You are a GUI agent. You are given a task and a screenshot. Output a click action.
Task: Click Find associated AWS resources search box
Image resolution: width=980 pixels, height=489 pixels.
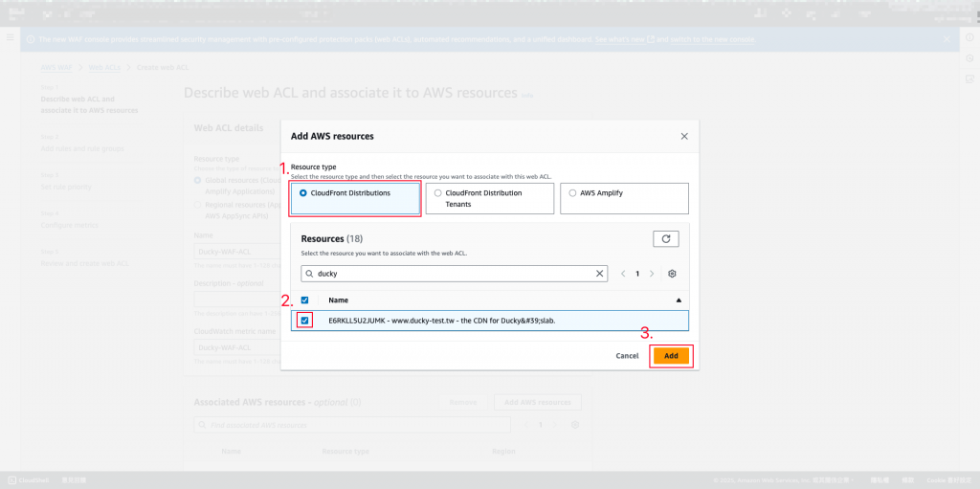(x=352, y=425)
